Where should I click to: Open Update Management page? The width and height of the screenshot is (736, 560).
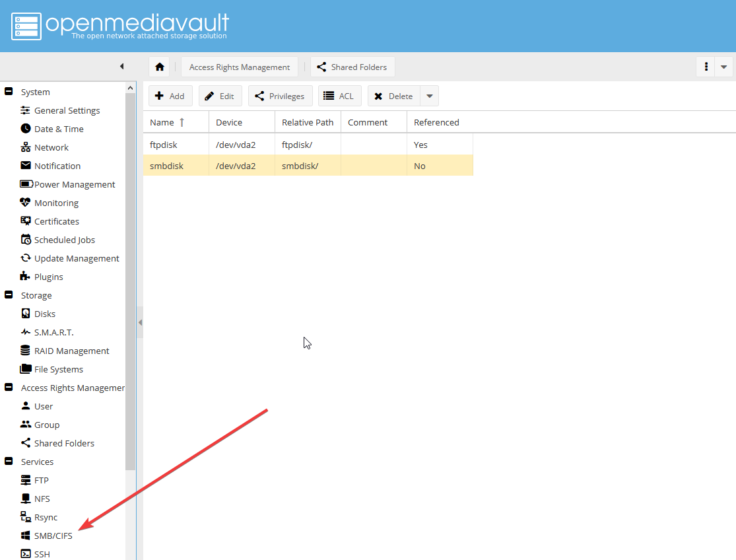click(77, 258)
